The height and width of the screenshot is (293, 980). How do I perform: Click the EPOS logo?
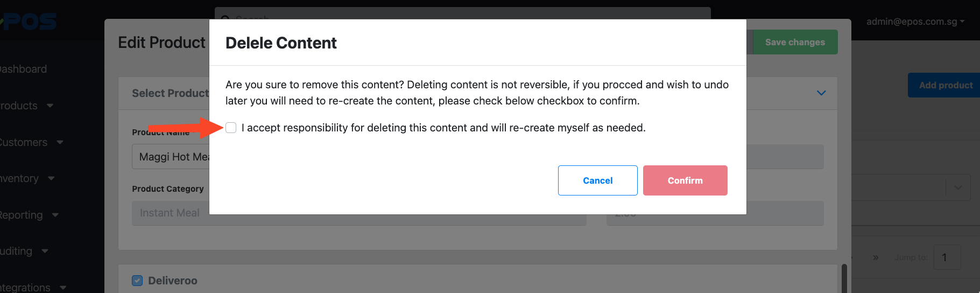[28, 22]
